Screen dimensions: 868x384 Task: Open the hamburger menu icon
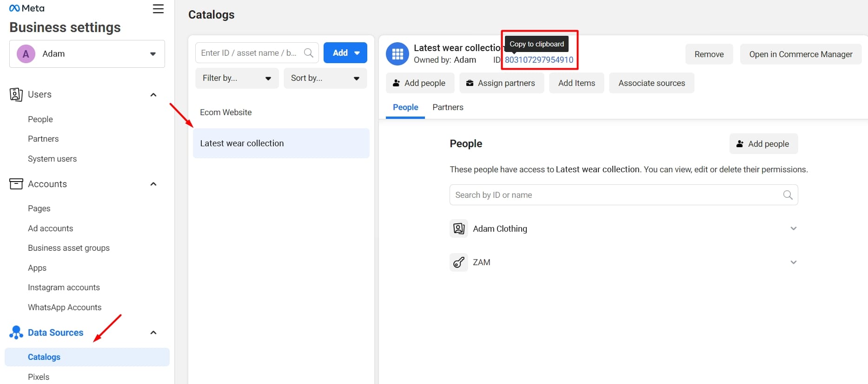[x=158, y=9]
